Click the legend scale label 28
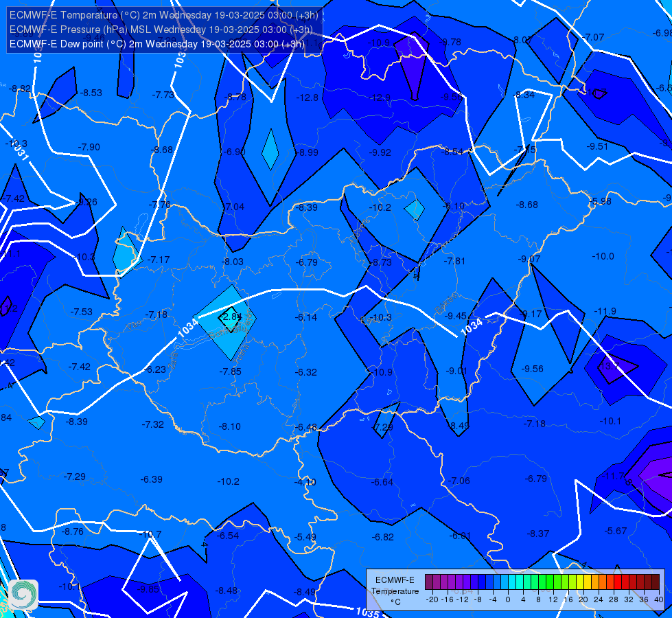672x618 pixels. (613, 599)
